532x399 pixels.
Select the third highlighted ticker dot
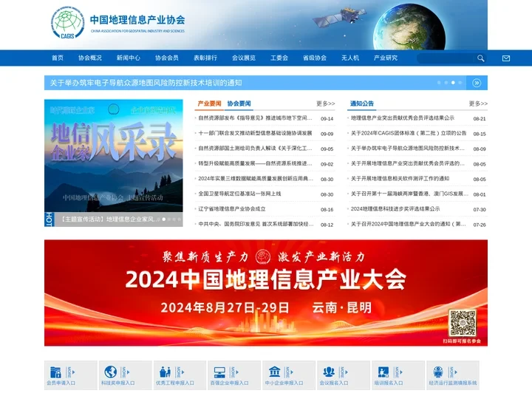click(x=453, y=83)
